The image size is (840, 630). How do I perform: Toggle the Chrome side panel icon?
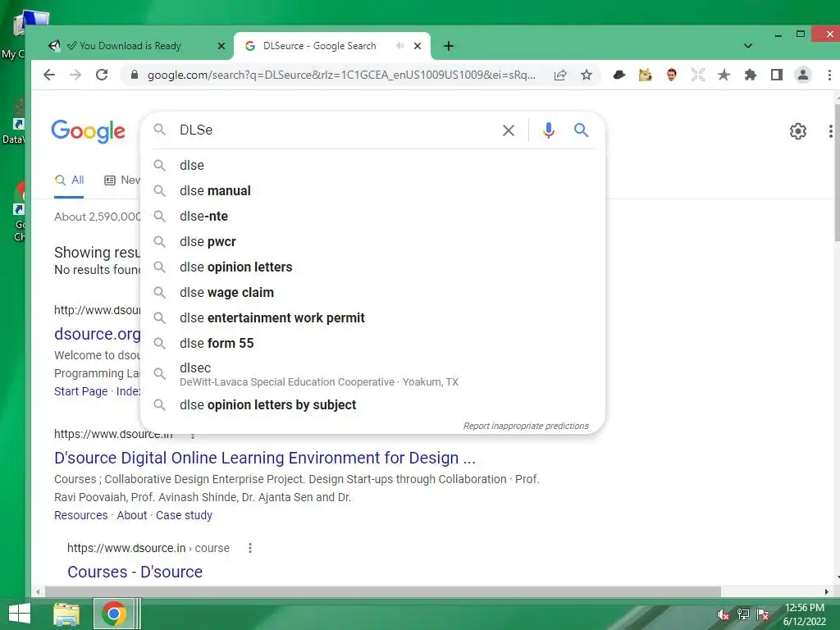click(x=777, y=75)
